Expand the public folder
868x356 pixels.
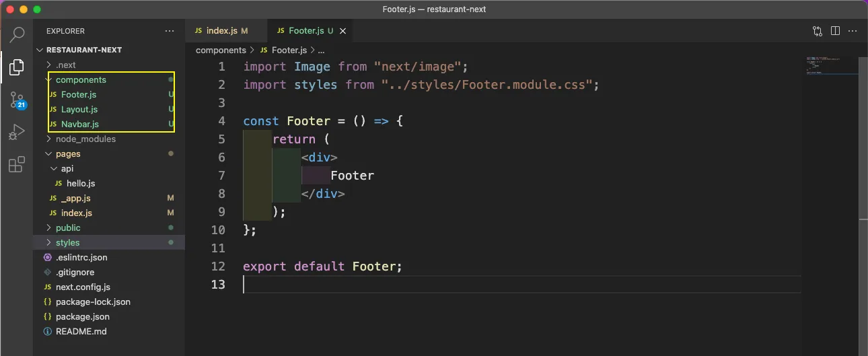109,227
